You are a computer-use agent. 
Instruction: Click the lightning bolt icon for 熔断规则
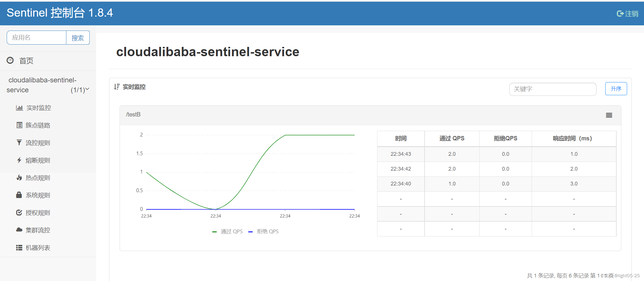click(x=19, y=160)
